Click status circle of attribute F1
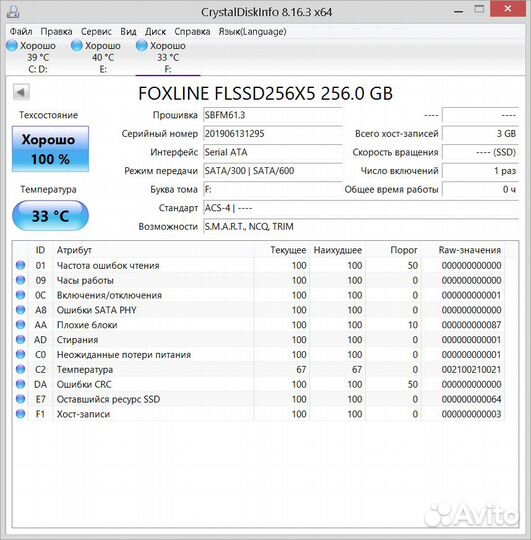The width and height of the screenshot is (531, 540). click(x=21, y=414)
